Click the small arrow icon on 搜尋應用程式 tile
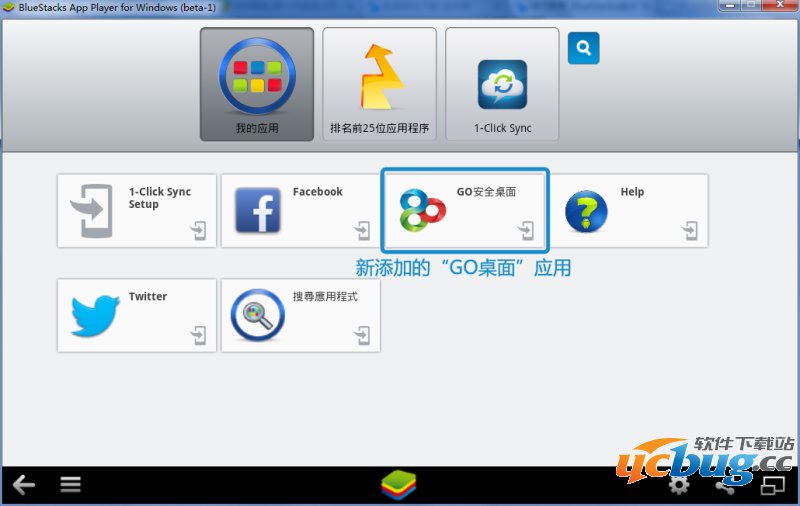The height and width of the screenshot is (506, 800). (362, 336)
